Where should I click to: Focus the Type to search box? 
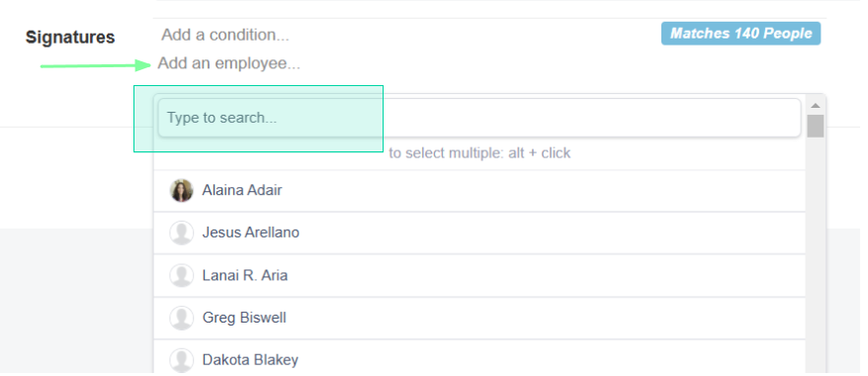(x=479, y=118)
